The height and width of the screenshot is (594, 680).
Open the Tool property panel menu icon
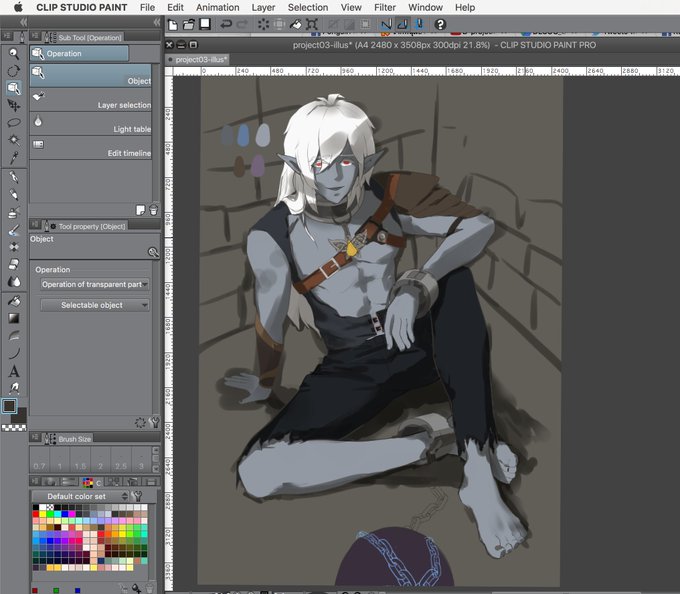tap(36, 225)
